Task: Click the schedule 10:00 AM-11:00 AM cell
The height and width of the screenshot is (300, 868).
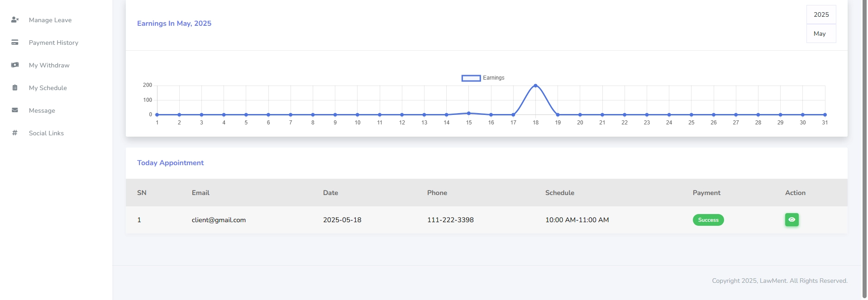Action: [577, 220]
